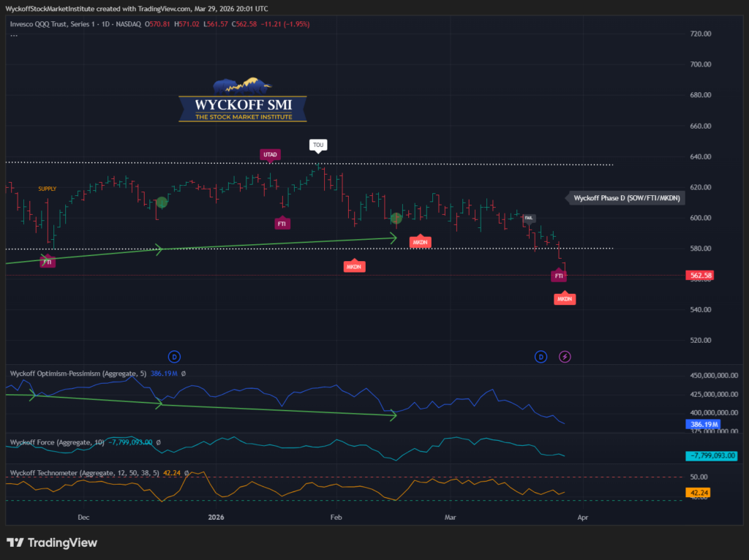
Task: Select the small FAIL callout marker
Action: click(529, 218)
